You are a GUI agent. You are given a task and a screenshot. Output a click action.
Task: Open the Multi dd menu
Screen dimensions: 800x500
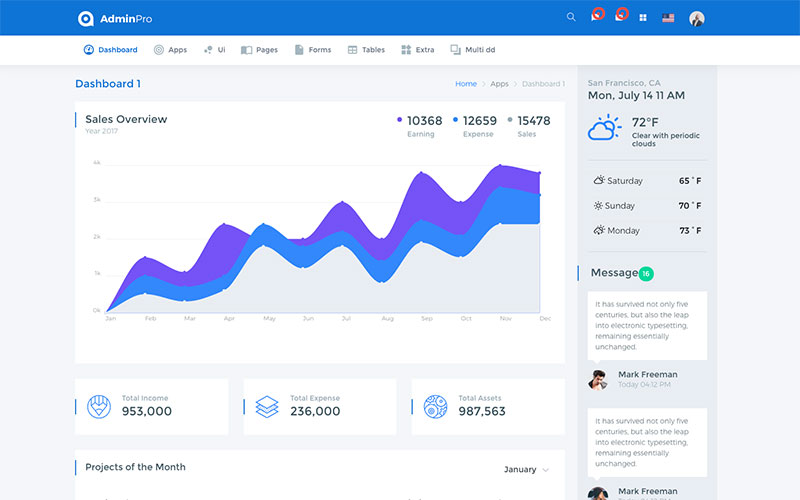click(473, 49)
